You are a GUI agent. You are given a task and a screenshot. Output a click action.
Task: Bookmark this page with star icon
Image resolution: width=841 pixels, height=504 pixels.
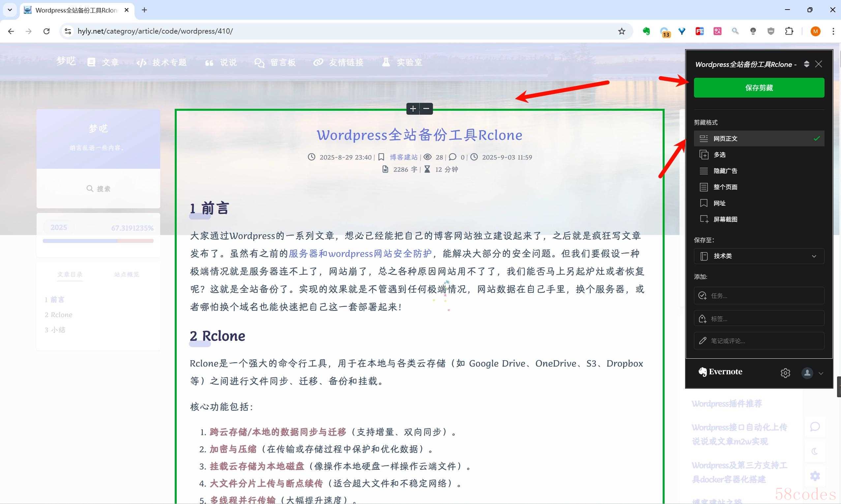point(621,31)
